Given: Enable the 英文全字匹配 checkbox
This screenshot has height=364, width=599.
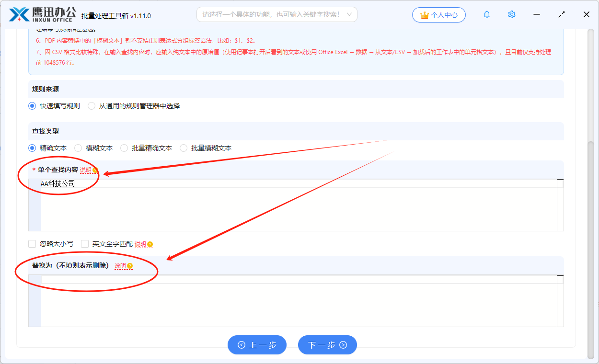Looking at the screenshot, I should pos(85,244).
